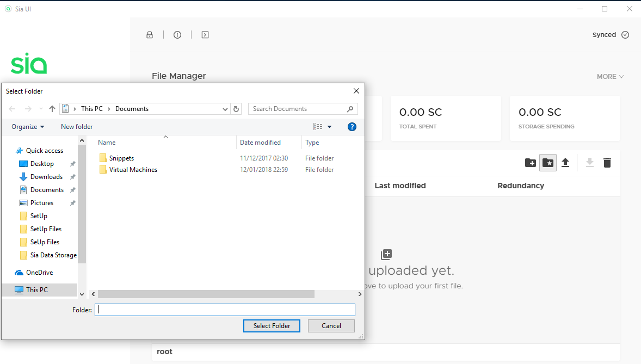Image resolution: width=641 pixels, height=364 pixels.
Task: Open the Organize dropdown
Action: tap(27, 126)
